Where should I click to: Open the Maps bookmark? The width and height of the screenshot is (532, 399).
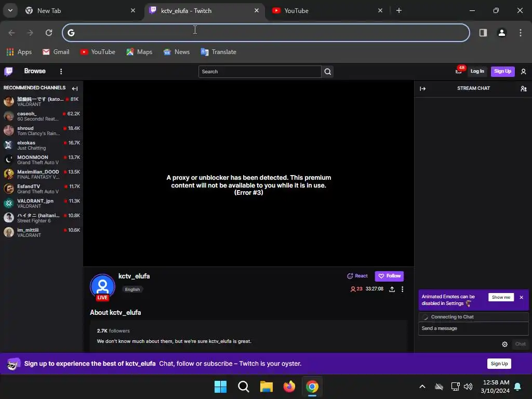click(139, 52)
